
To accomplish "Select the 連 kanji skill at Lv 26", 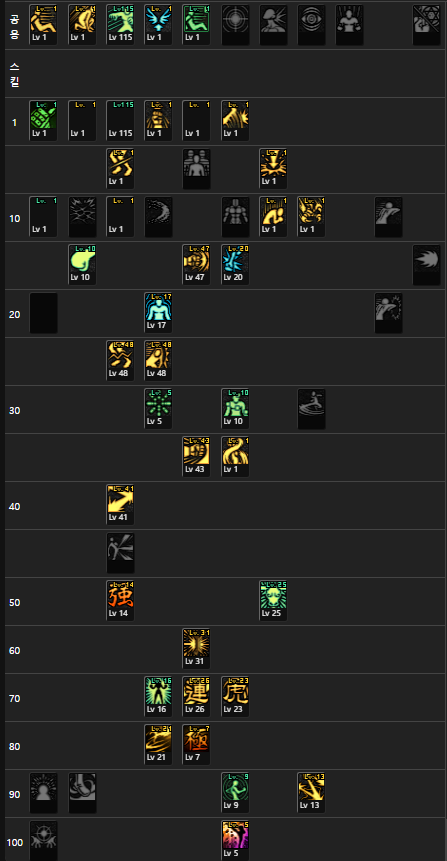I will [197, 697].
